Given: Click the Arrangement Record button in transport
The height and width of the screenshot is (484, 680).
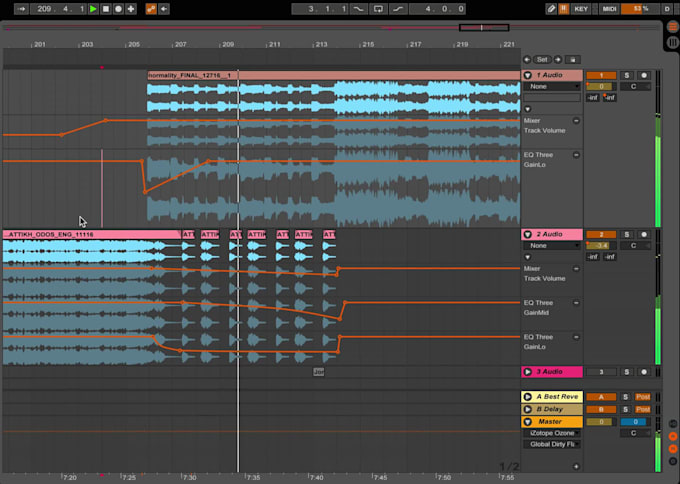Looking at the screenshot, I should tap(118, 9).
